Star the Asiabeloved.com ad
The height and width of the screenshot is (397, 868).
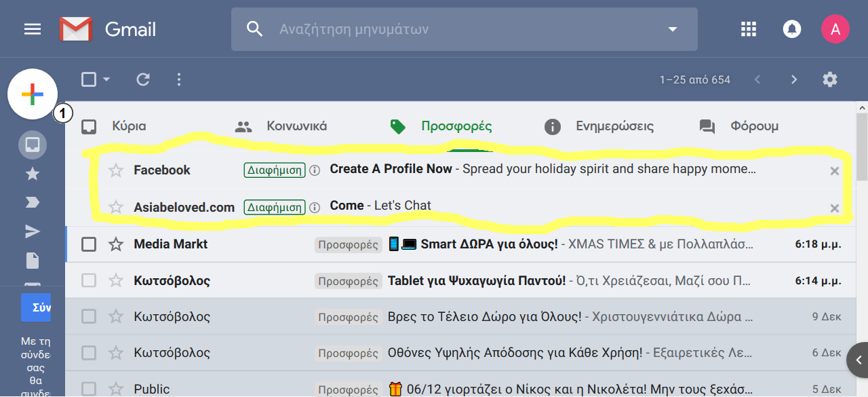[116, 207]
